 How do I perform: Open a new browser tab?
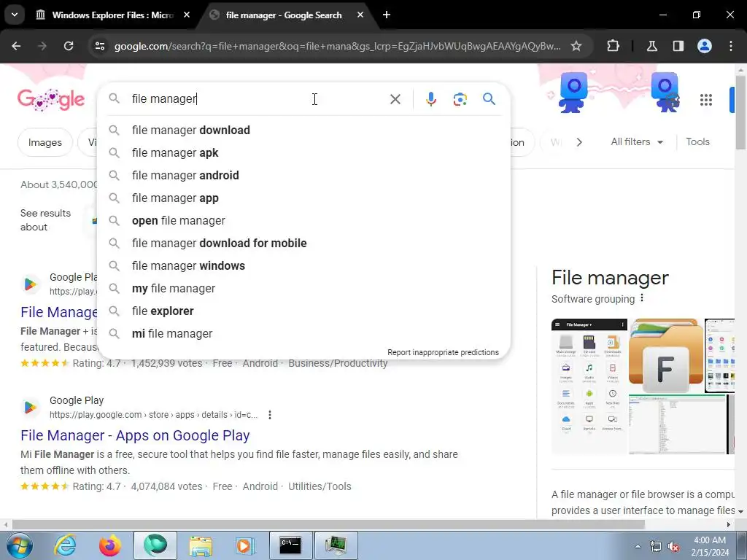click(387, 15)
